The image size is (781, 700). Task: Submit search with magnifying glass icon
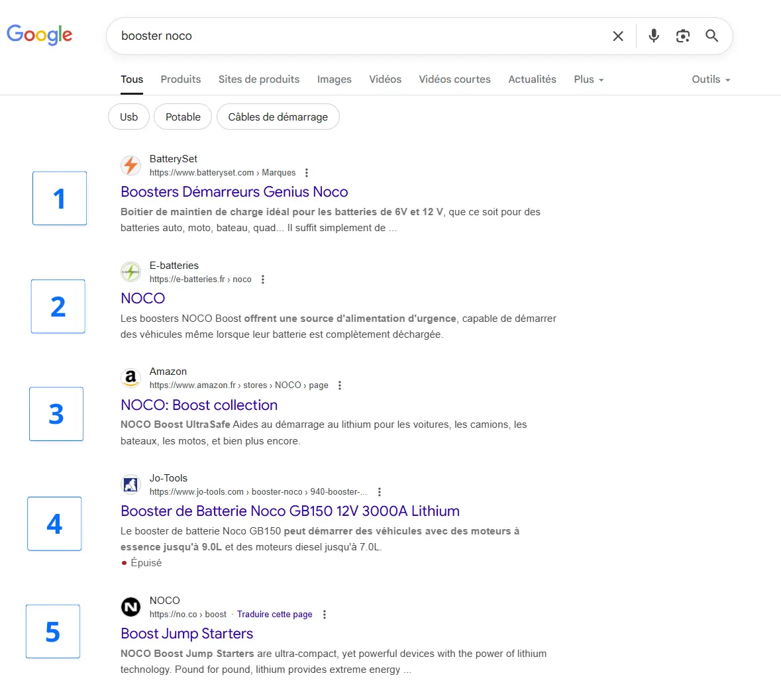point(711,36)
